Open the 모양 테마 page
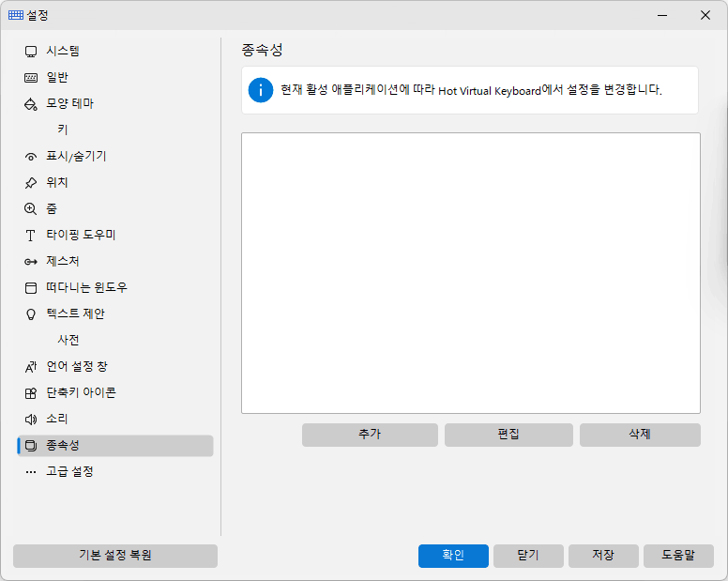Screen dimensions: 728x581 tap(115, 103)
